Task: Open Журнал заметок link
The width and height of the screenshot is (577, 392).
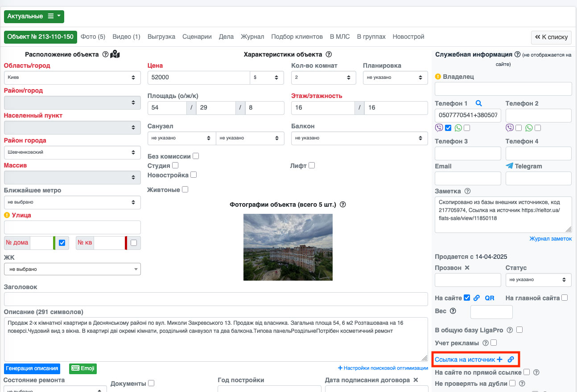Action: tap(550, 239)
